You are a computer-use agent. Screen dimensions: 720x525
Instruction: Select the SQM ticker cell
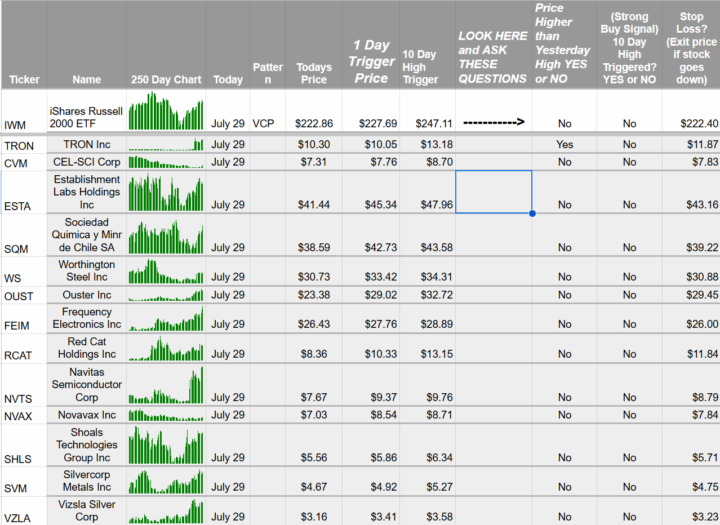point(23,235)
